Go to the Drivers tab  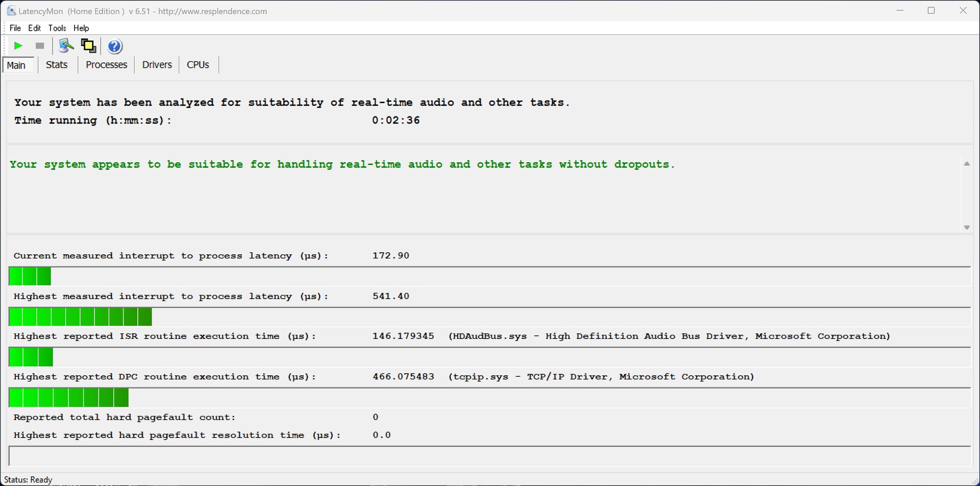tap(157, 65)
